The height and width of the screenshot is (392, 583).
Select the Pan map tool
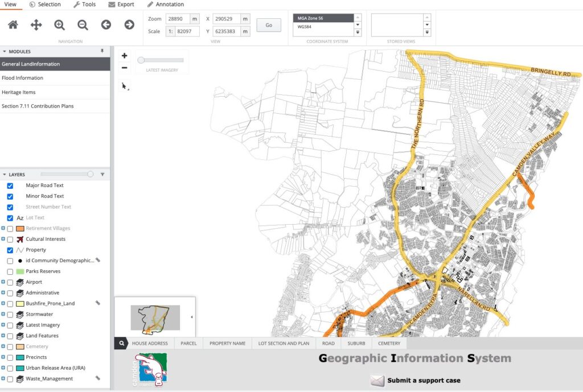36,24
